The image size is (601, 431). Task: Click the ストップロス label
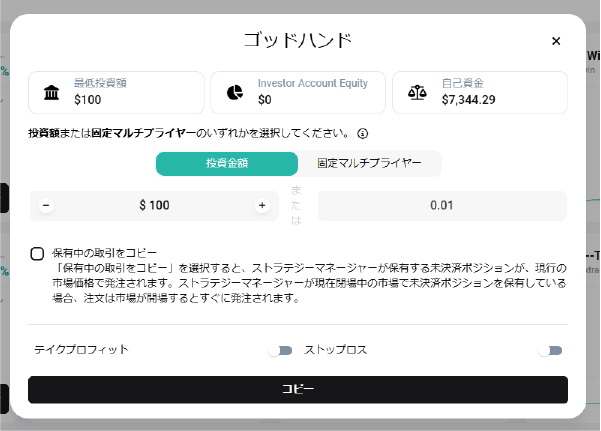click(336, 350)
